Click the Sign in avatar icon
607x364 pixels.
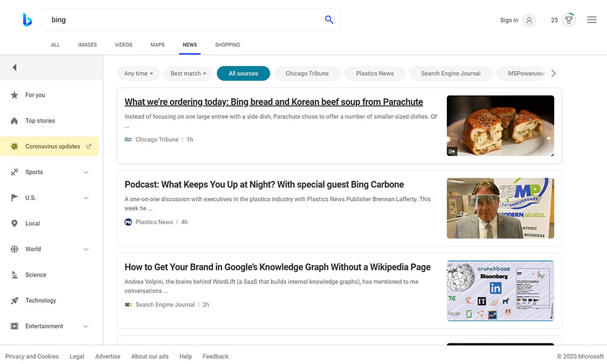coord(529,20)
